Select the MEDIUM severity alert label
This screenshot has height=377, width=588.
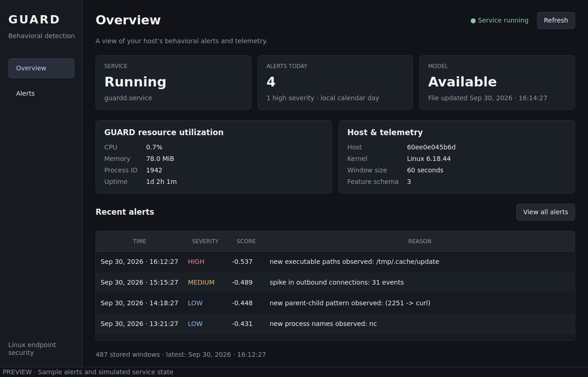[x=201, y=282]
